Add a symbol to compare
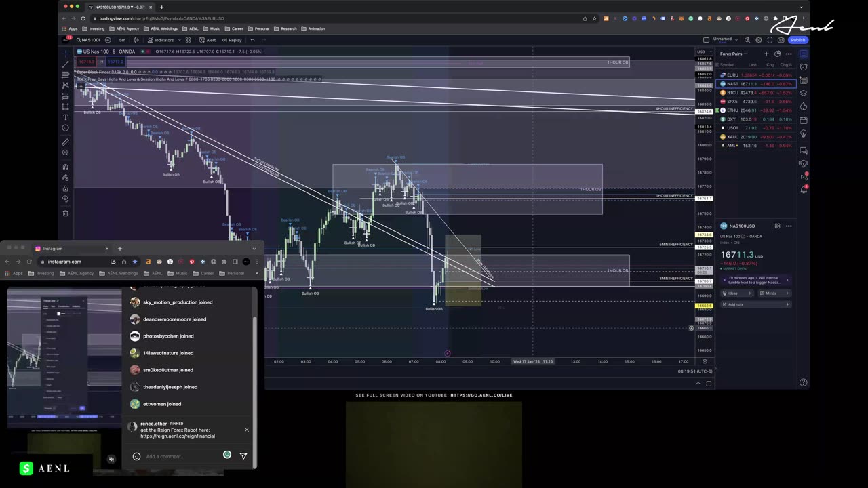This screenshot has height=488, width=868. (108, 40)
